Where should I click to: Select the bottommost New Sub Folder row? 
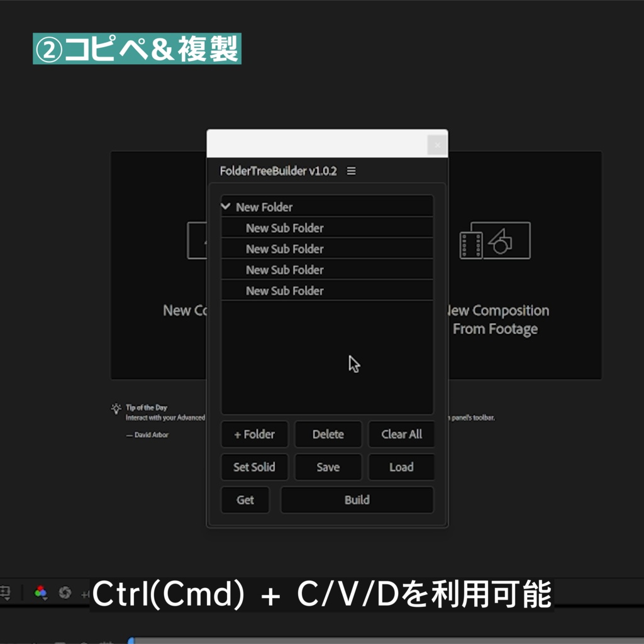[327, 291]
